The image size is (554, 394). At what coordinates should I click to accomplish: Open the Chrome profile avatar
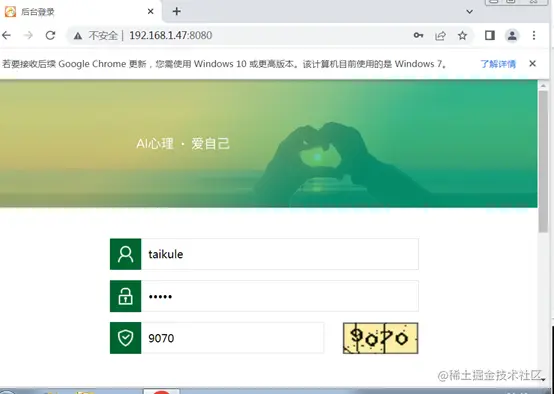512,35
